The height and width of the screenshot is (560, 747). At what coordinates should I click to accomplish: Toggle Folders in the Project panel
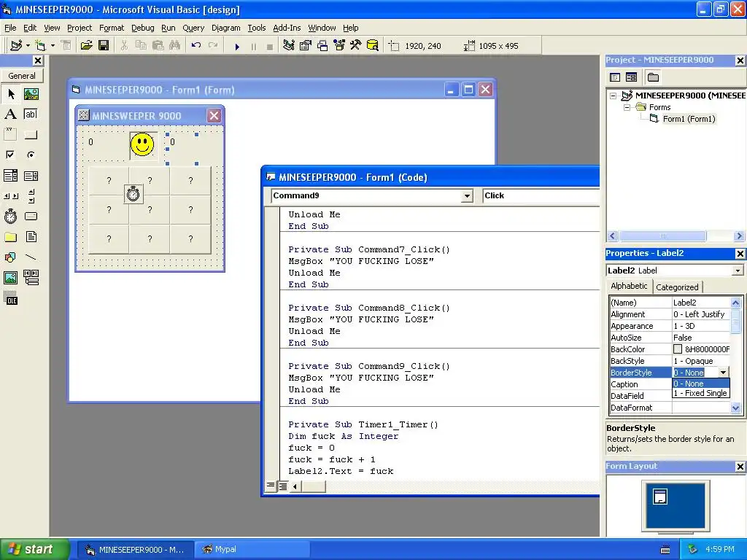pyautogui.click(x=653, y=77)
